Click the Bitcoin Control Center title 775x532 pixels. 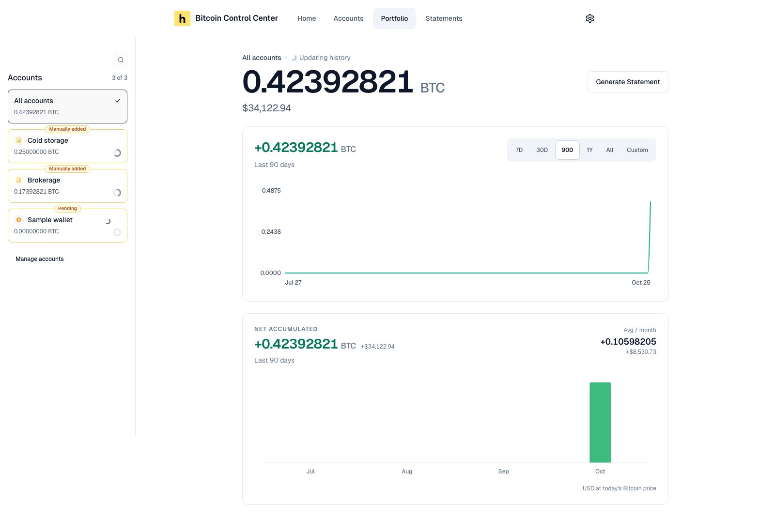point(236,18)
